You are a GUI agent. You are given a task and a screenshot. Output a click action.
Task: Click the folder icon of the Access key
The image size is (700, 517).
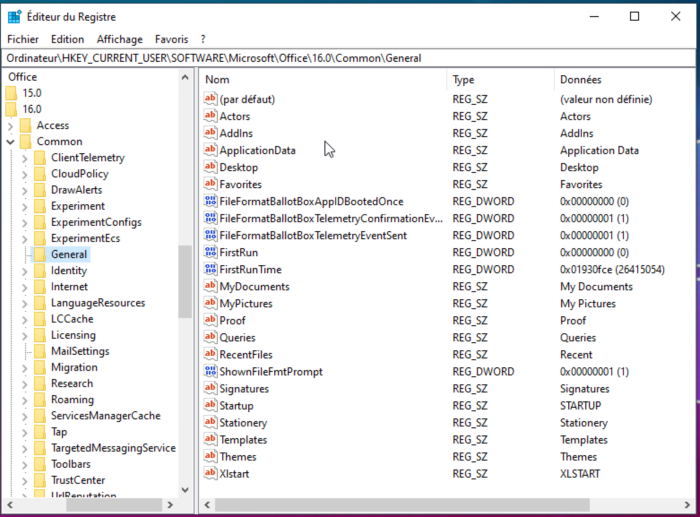(x=25, y=125)
